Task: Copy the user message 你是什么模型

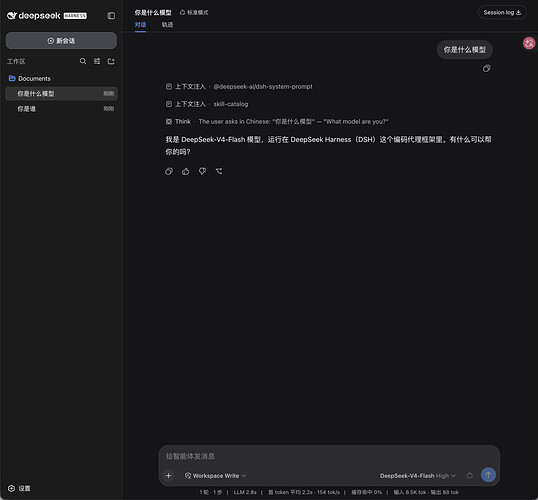Action: click(x=486, y=69)
